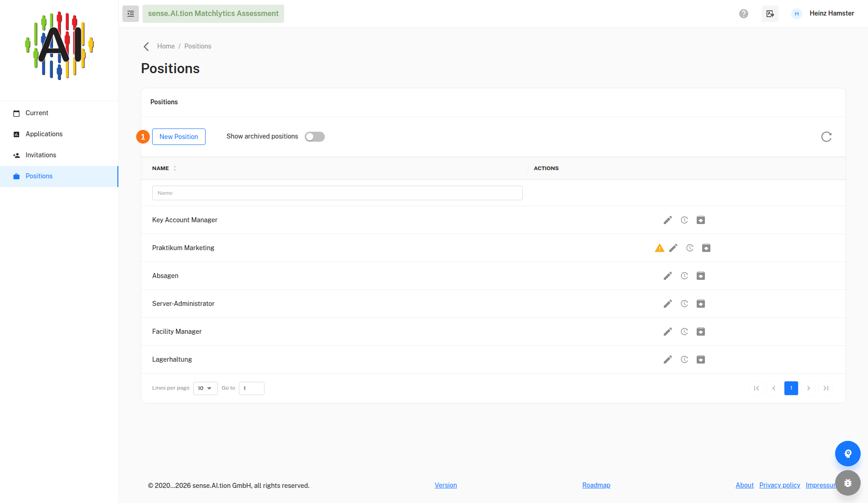Open the Roadmap link

click(596, 485)
